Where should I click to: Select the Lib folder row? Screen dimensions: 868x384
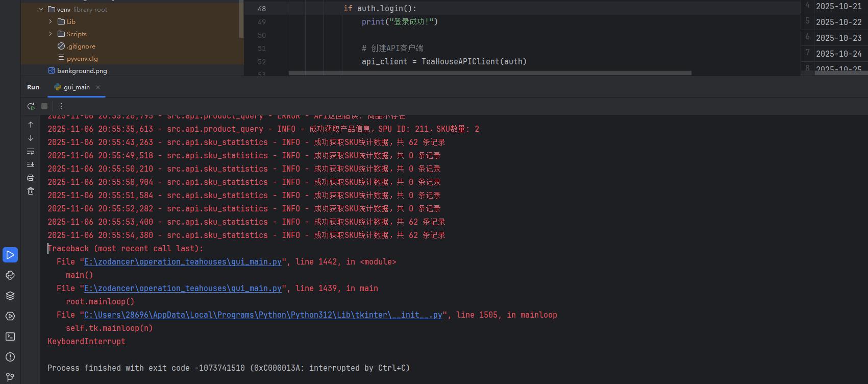click(x=132, y=21)
